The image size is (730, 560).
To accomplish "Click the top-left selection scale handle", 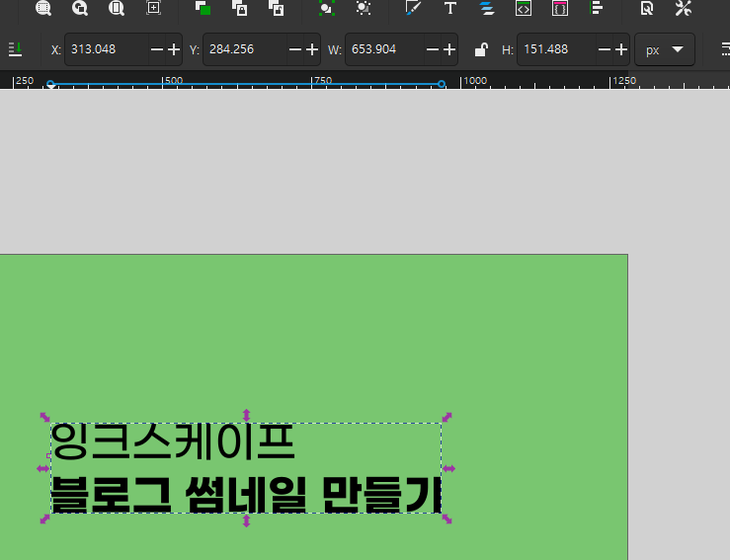I will [x=44, y=417].
